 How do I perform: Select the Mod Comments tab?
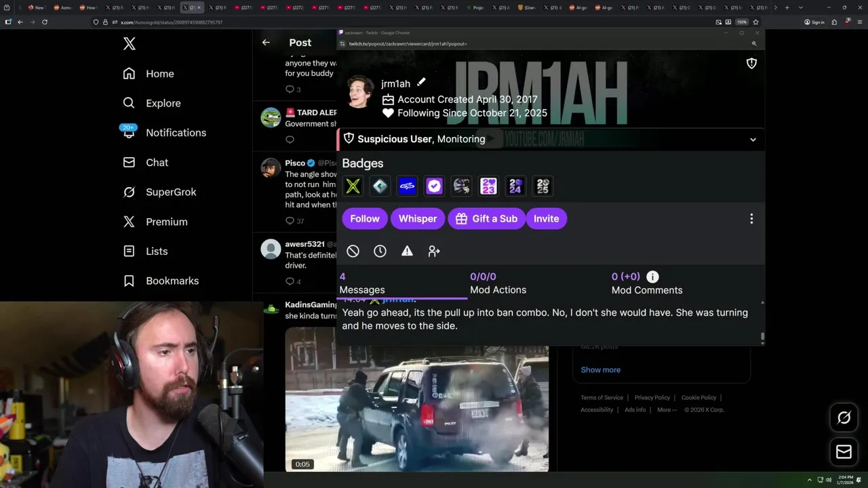tap(647, 283)
